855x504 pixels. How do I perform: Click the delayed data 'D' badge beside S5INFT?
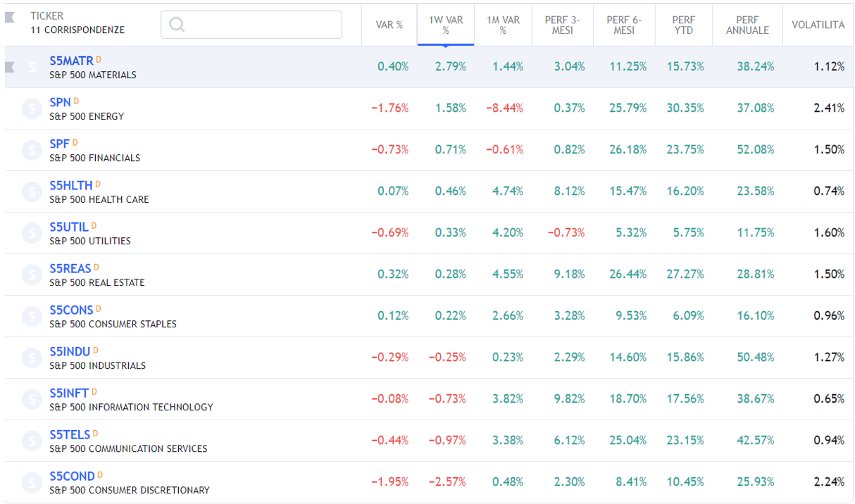point(94,392)
